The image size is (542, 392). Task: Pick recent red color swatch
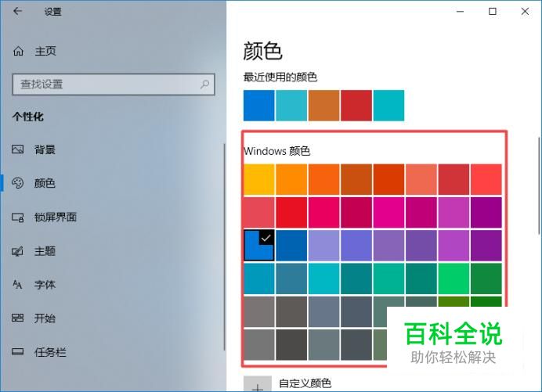tap(356, 106)
